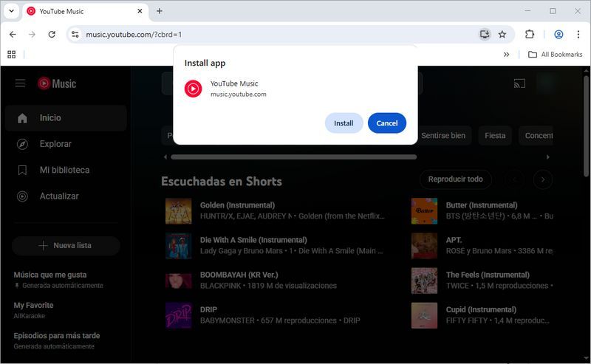This screenshot has height=364, width=591.
Task: Select the Concentración chip at the row's end
Action: pos(536,135)
